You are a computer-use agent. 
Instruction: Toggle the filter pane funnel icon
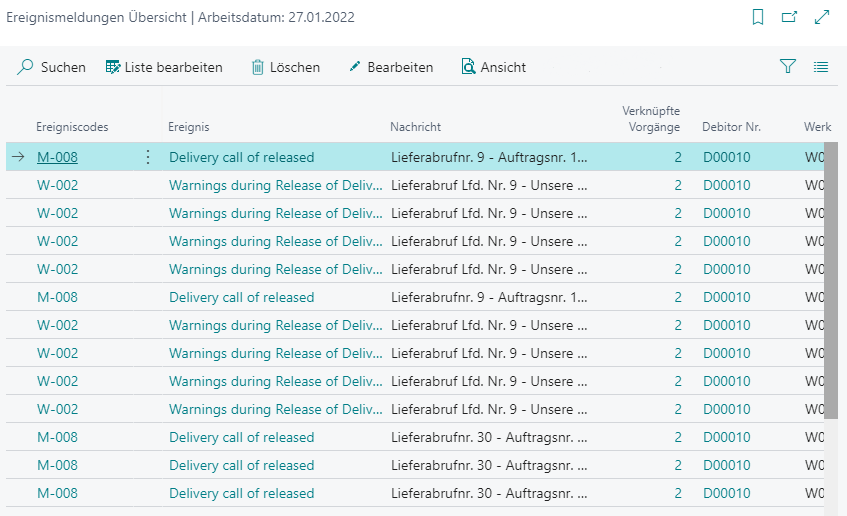coord(788,67)
